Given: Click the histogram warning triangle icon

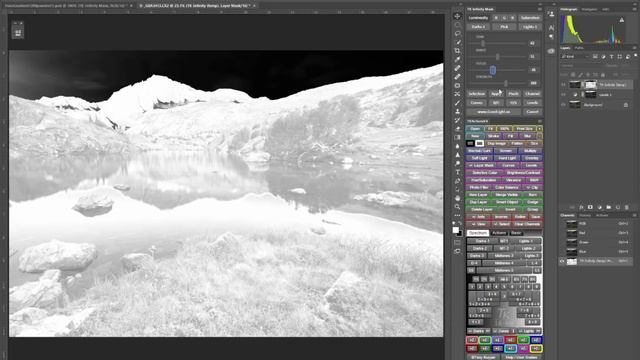Looking at the screenshot, I should pyautogui.click(x=622, y=20).
